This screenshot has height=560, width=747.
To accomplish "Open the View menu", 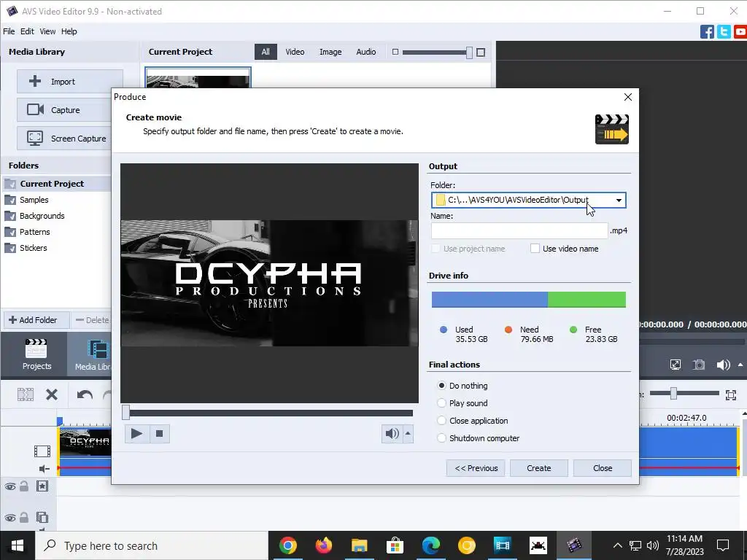I will (x=47, y=31).
